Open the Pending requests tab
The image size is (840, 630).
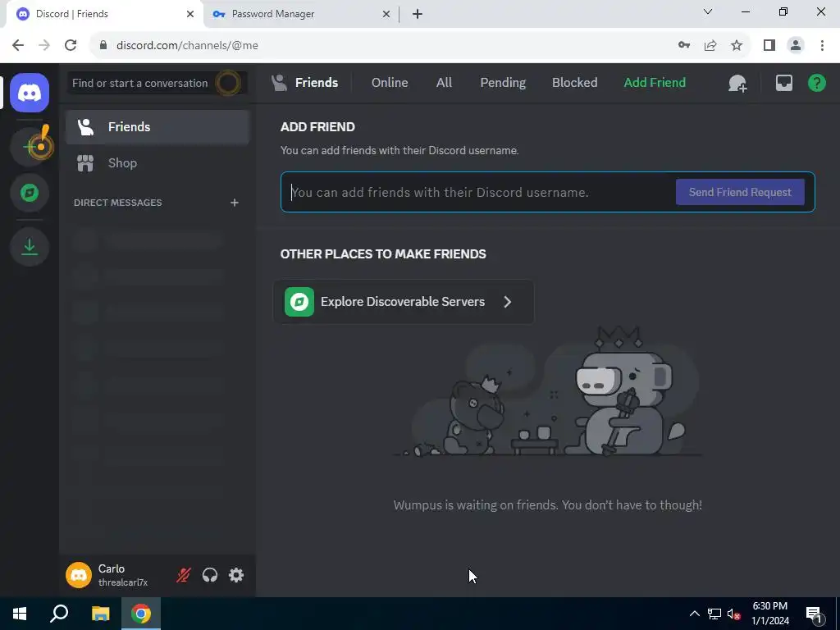click(503, 83)
